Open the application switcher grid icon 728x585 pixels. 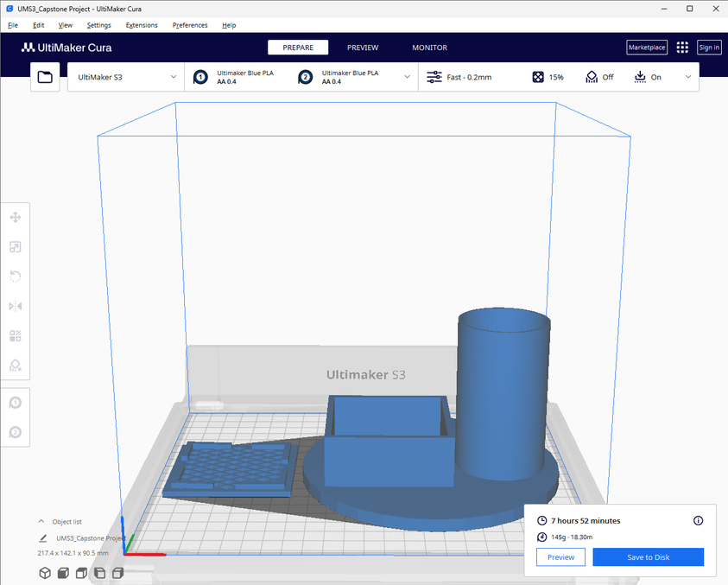[682, 48]
